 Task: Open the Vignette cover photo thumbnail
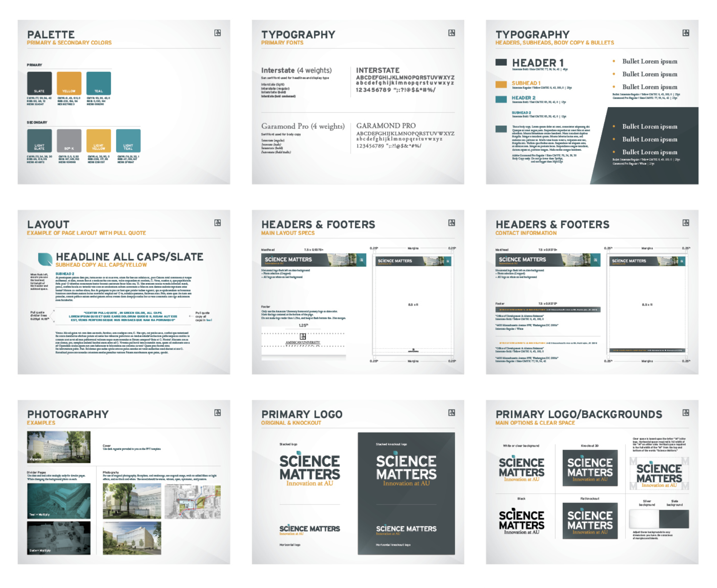click(x=58, y=447)
